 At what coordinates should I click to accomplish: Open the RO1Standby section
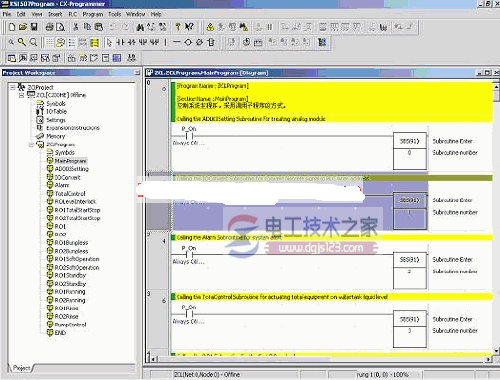pyautogui.click(x=70, y=276)
